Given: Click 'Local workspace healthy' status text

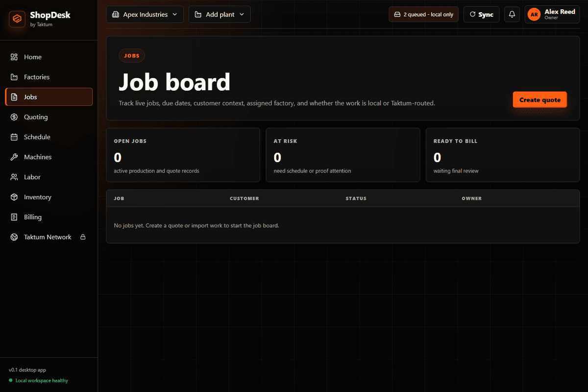Looking at the screenshot, I should pos(42,381).
